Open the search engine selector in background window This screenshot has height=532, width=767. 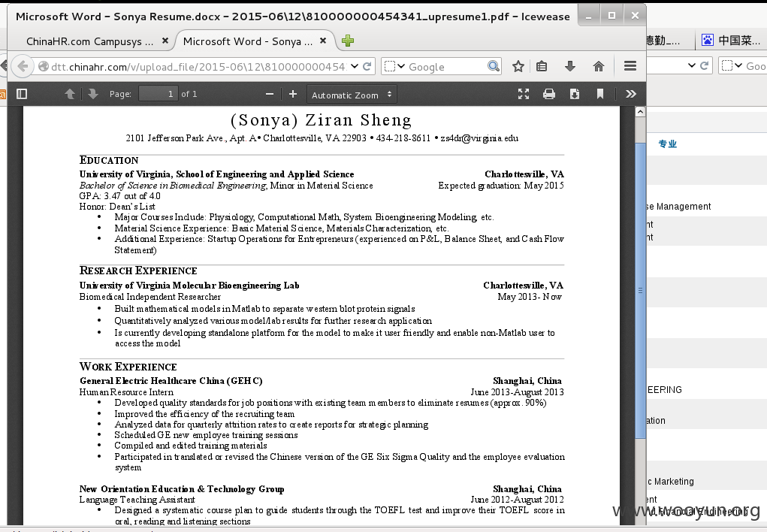732,65
